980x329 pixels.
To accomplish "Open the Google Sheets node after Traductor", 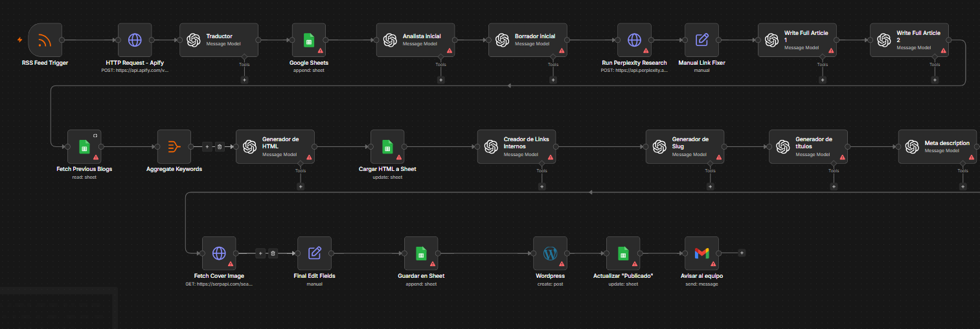I will click(308, 40).
